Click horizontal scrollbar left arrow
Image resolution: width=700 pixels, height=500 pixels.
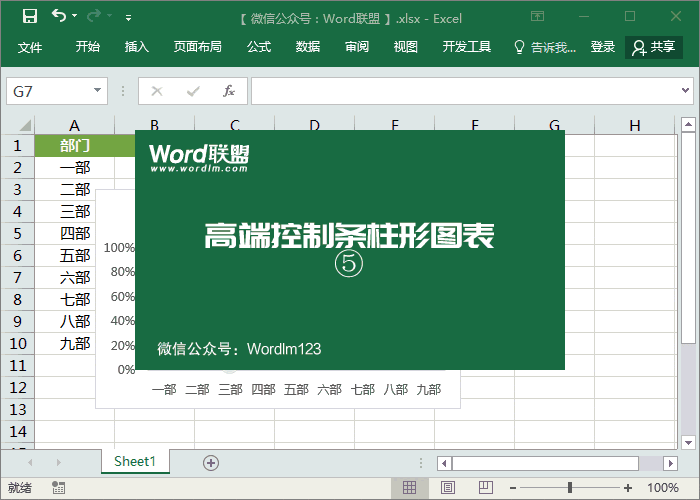point(444,463)
